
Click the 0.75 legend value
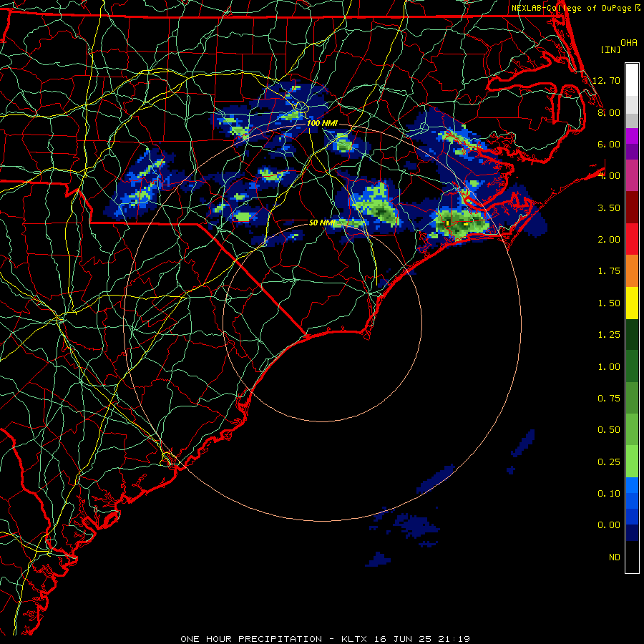[x=609, y=399]
